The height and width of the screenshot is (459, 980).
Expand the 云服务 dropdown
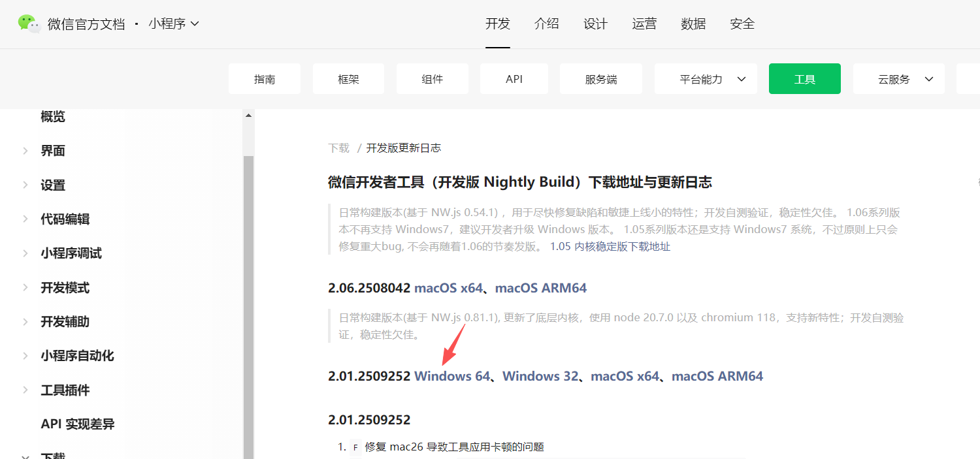899,79
